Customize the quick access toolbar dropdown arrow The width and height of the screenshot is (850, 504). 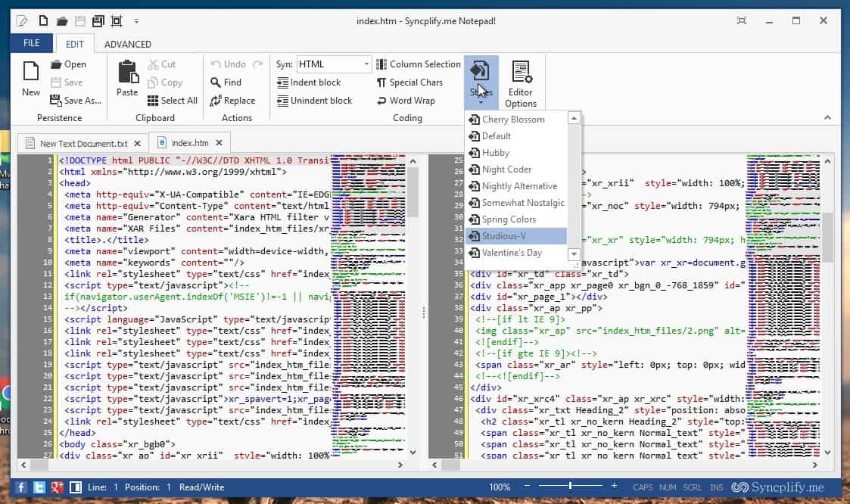click(x=136, y=21)
